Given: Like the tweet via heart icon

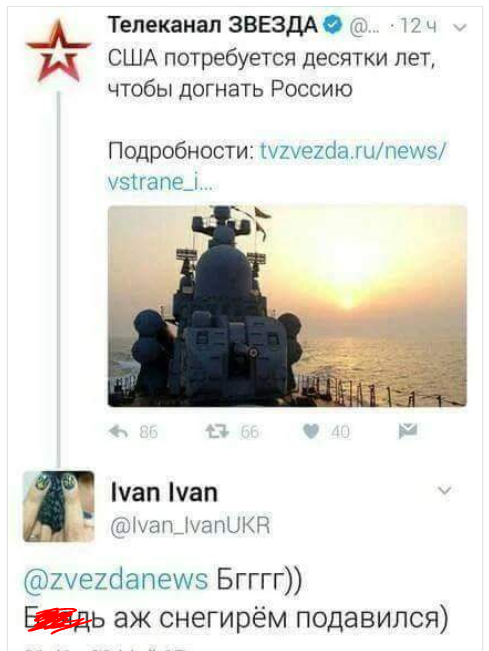Looking at the screenshot, I should coord(311,432).
